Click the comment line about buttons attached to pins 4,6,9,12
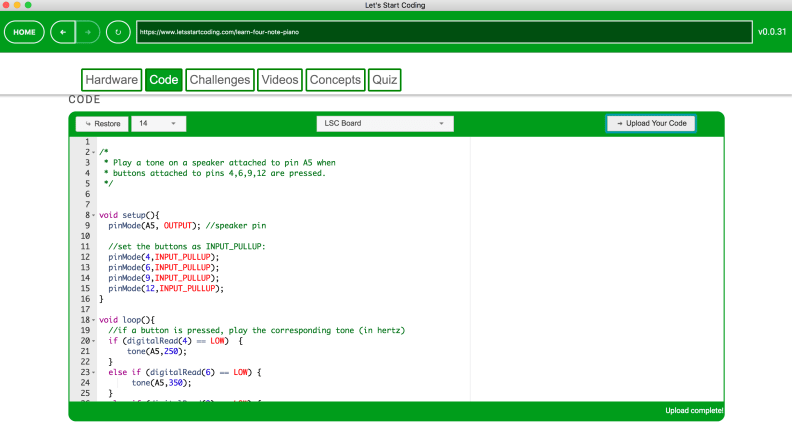This screenshot has width=792, height=423. coord(215,173)
